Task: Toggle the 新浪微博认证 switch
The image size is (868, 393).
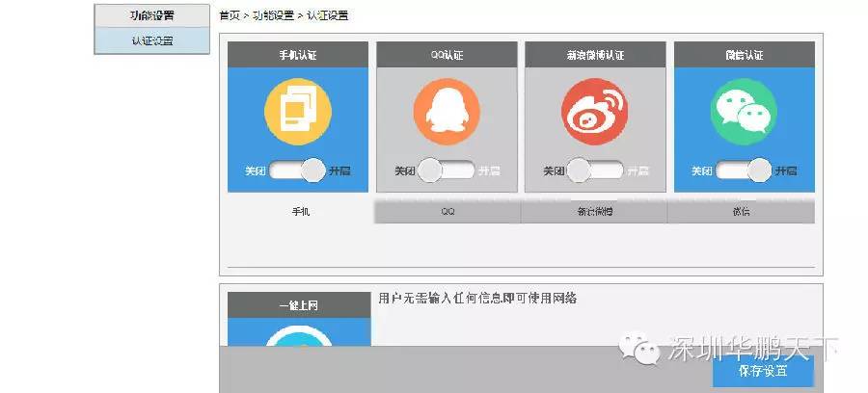Action: (x=595, y=170)
